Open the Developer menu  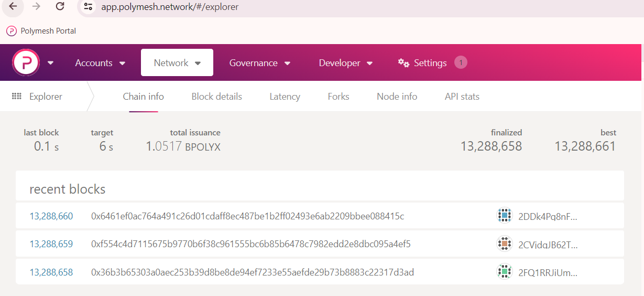click(346, 63)
